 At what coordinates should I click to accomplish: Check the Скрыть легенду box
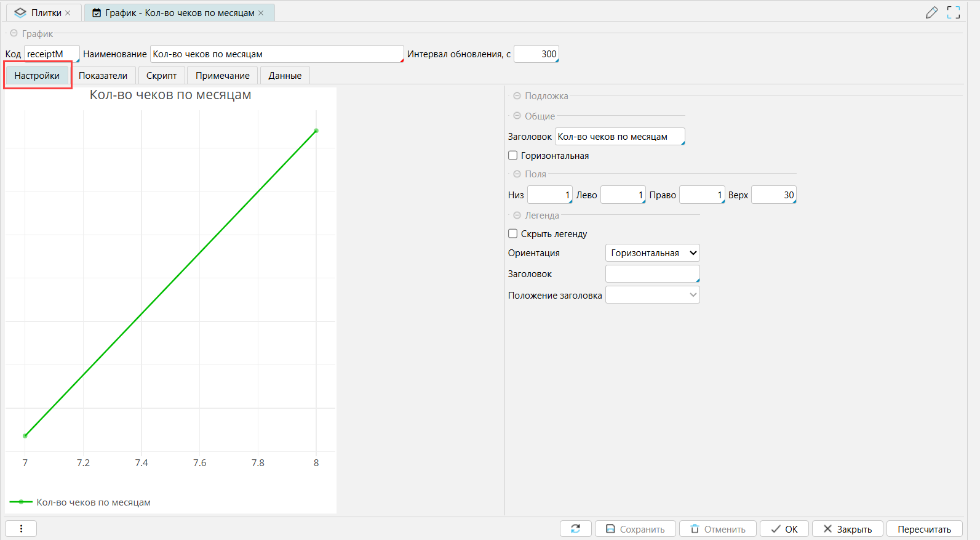click(512, 234)
